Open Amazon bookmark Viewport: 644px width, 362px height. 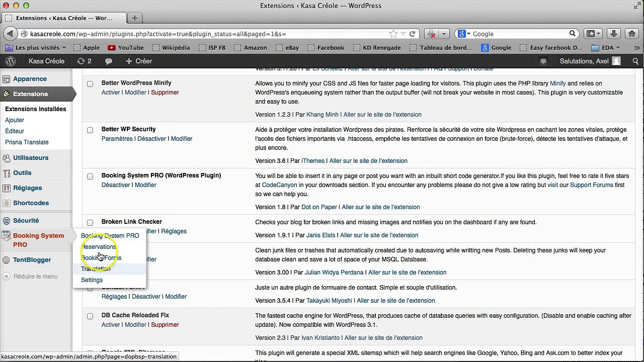click(250, 48)
